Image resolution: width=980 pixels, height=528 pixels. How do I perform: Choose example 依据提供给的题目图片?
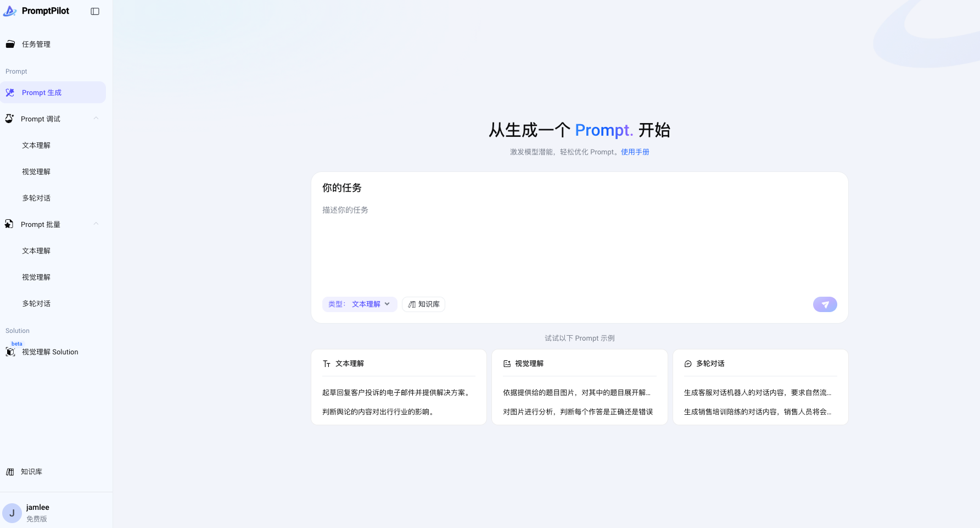(577, 393)
